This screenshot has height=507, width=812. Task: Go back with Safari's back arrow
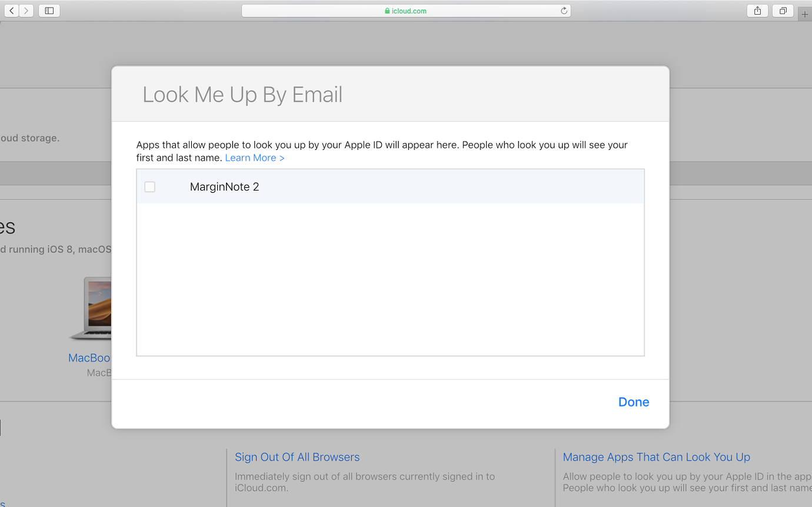11,11
